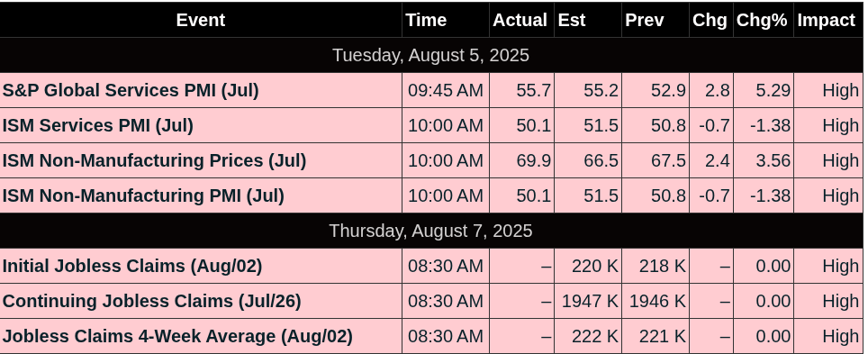Select the Chg% column header
The height and width of the screenshot is (354, 868).
click(764, 20)
